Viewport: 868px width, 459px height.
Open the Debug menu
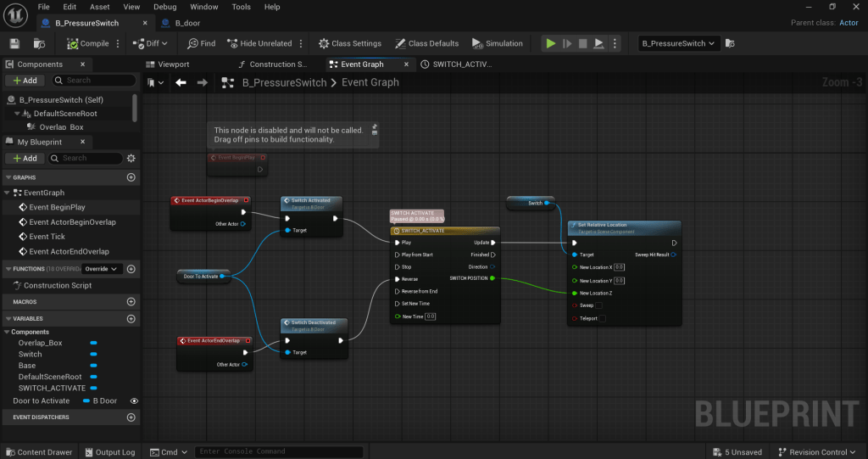tap(165, 7)
